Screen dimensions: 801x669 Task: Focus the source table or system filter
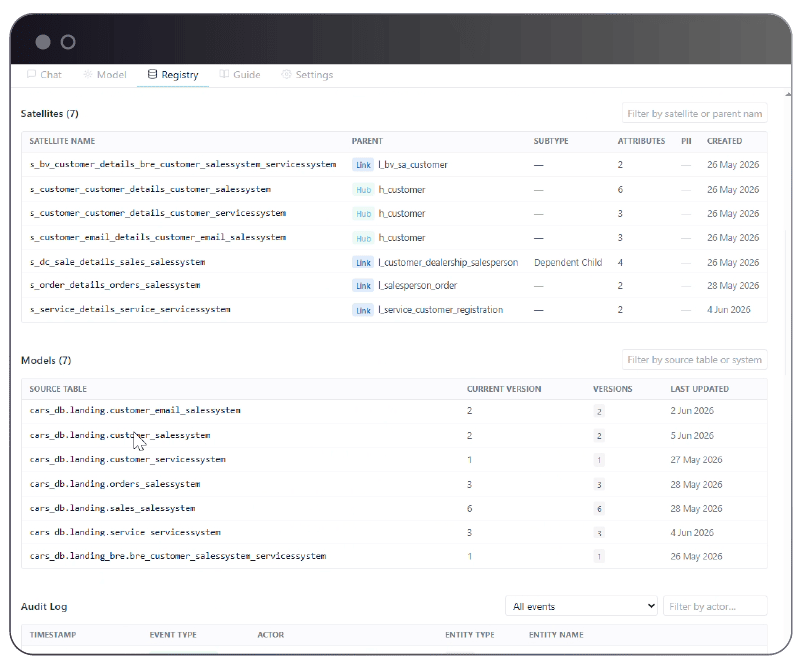pos(694,360)
